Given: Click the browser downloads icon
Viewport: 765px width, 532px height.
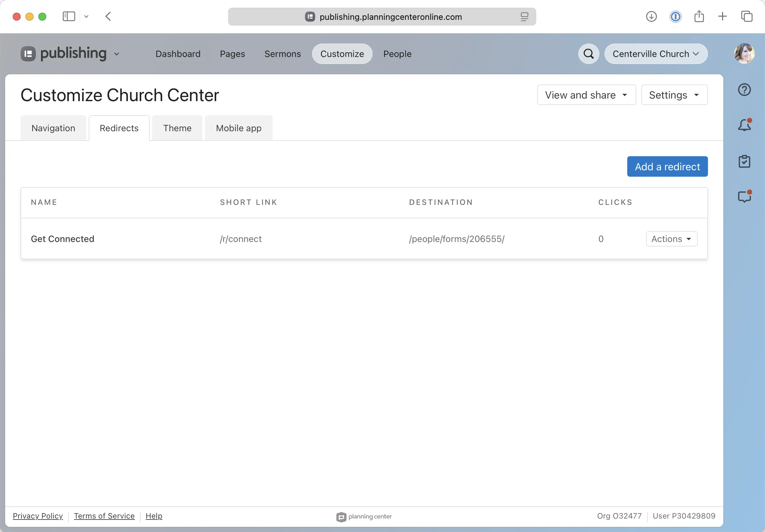Looking at the screenshot, I should [651, 16].
